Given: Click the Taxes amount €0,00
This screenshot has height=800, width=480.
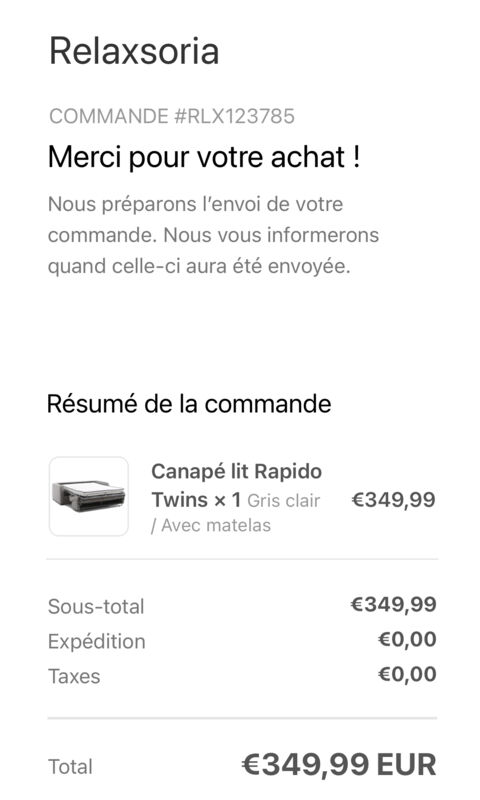Looking at the screenshot, I should (407, 674).
